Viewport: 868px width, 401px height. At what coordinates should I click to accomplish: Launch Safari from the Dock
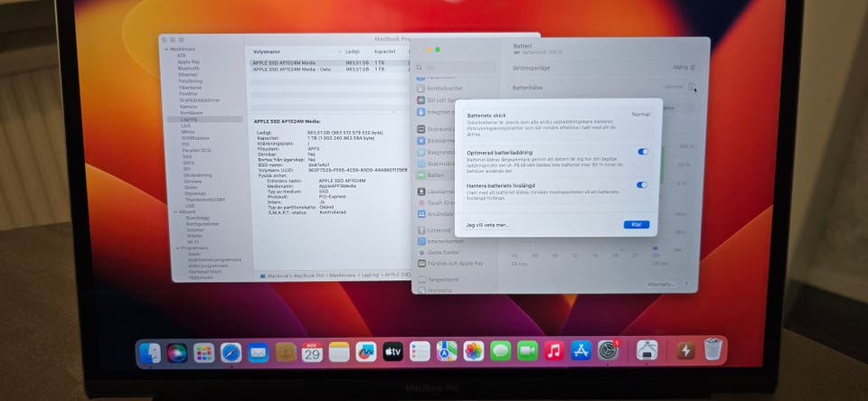click(231, 352)
